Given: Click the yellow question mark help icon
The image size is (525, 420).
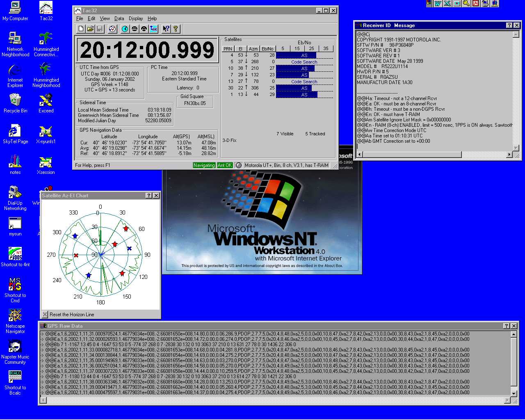Looking at the screenshot, I should (176, 29).
